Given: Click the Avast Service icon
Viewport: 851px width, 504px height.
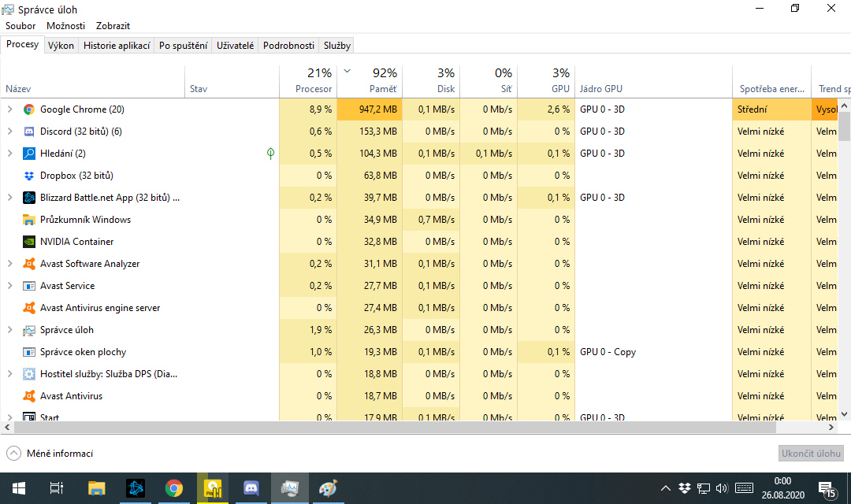Looking at the screenshot, I should point(29,286).
